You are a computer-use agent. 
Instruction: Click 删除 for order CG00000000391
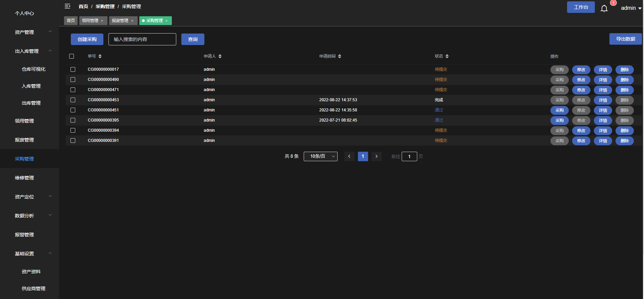(x=625, y=141)
